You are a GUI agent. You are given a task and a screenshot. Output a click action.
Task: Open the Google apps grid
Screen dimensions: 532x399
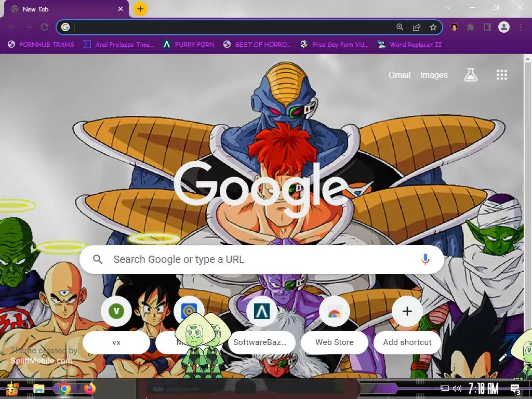tap(502, 75)
